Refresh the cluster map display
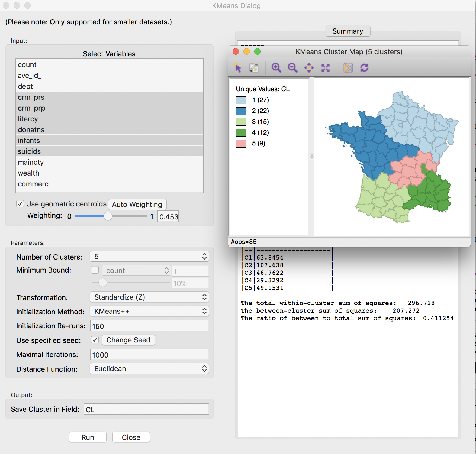 click(x=364, y=68)
